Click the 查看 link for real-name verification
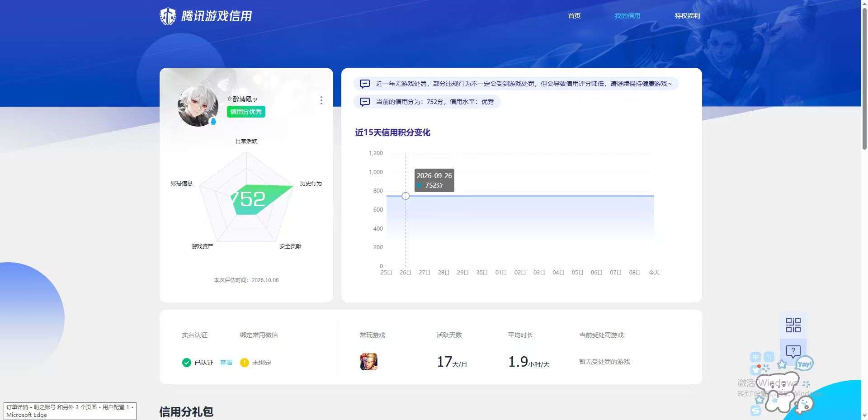 click(226, 363)
